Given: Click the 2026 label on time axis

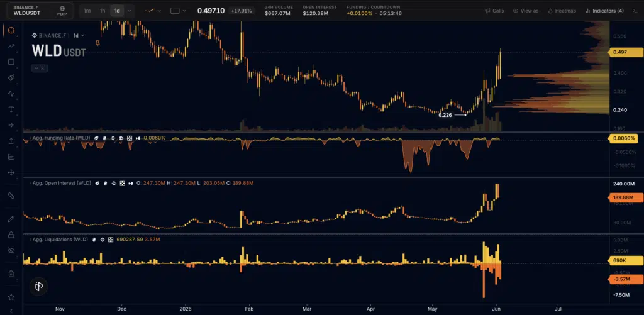Looking at the screenshot, I should (x=186, y=308).
